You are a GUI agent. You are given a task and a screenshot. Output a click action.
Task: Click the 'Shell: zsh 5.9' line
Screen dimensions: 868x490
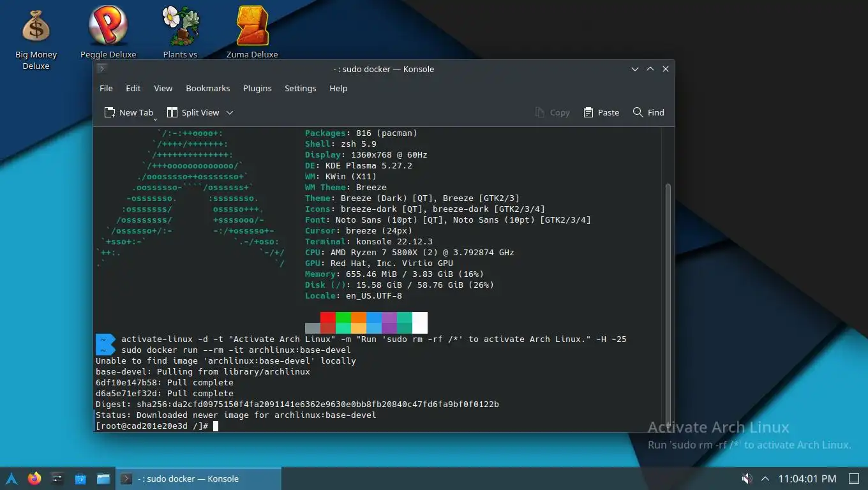pyautogui.click(x=341, y=144)
